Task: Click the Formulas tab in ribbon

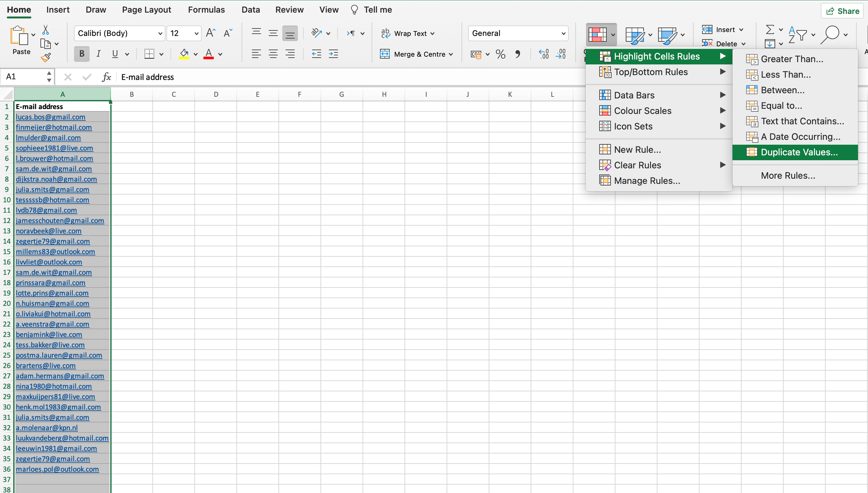Action: tap(206, 10)
